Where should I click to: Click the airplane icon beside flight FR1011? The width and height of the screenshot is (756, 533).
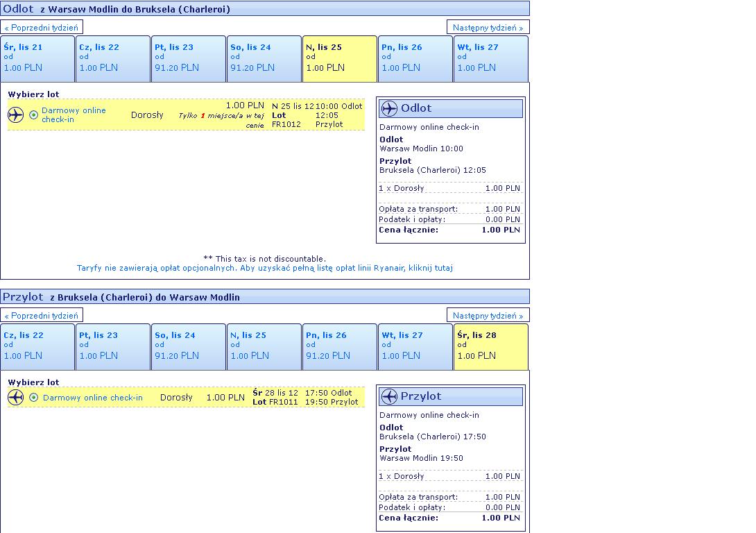click(15, 398)
